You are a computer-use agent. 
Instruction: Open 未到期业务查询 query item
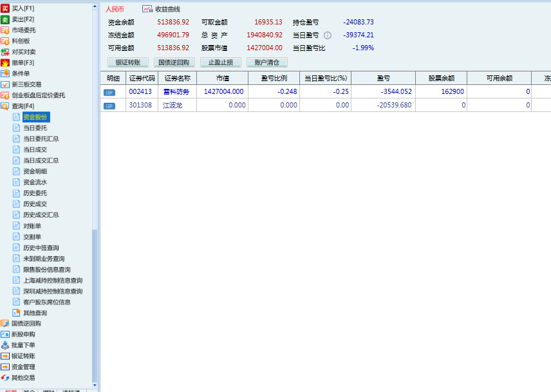(x=44, y=259)
